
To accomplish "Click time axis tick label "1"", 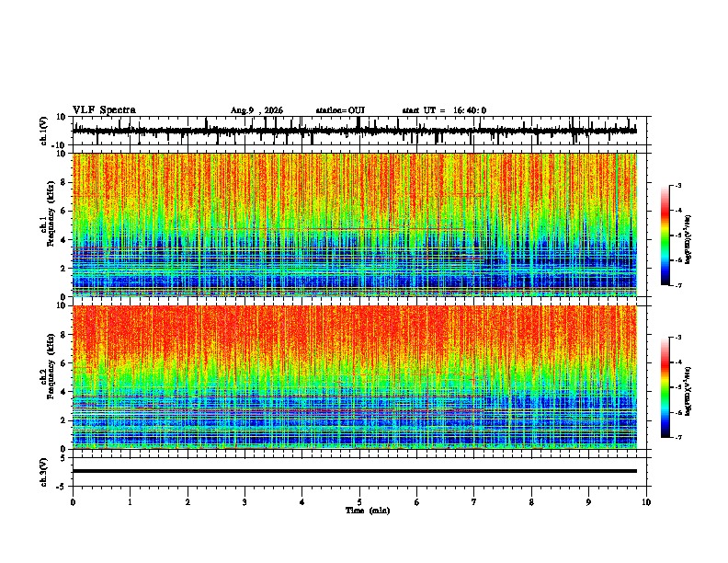I will 130,502.
